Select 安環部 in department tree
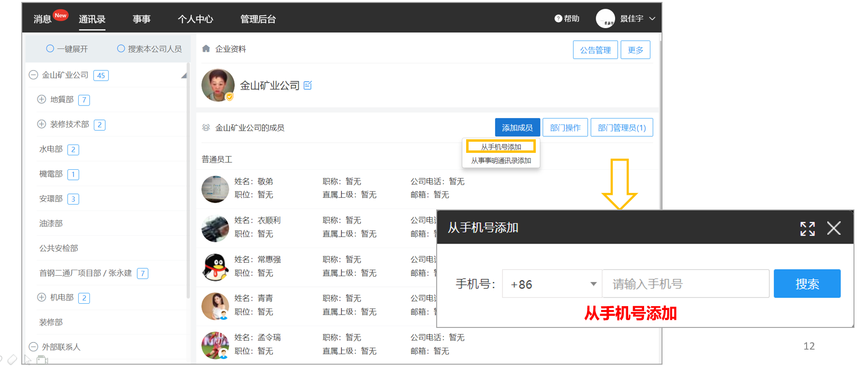The image size is (868, 370). pos(51,198)
